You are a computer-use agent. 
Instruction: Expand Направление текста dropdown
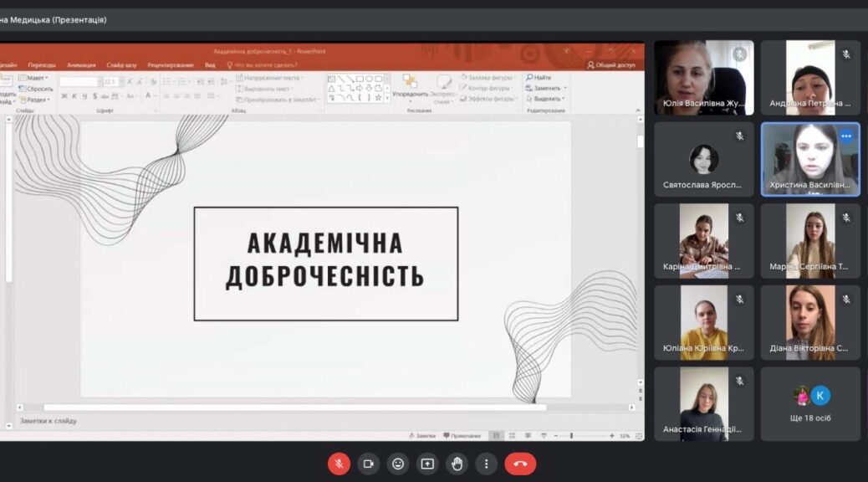(269, 78)
